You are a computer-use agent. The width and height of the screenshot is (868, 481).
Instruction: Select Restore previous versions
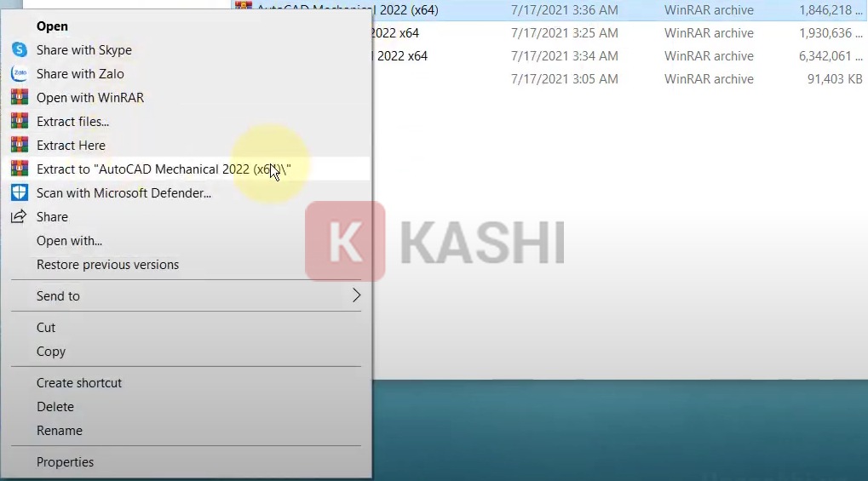pyautogui.click(x=107, y=265)
